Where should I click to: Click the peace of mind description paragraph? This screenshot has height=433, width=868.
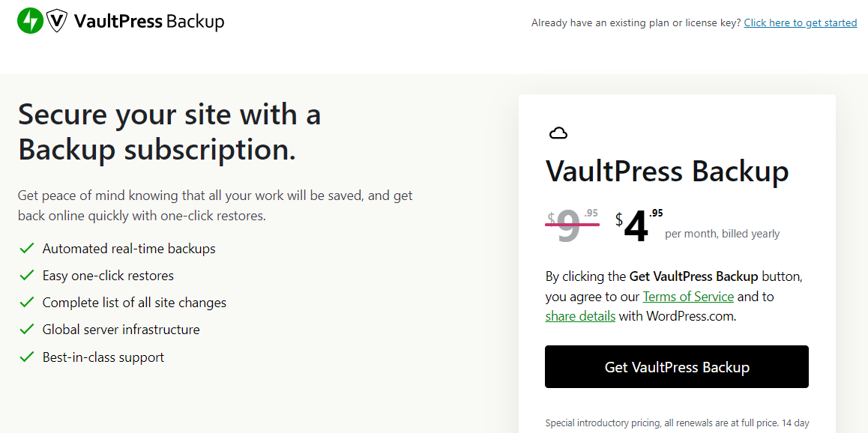click(x=214, y=205)
